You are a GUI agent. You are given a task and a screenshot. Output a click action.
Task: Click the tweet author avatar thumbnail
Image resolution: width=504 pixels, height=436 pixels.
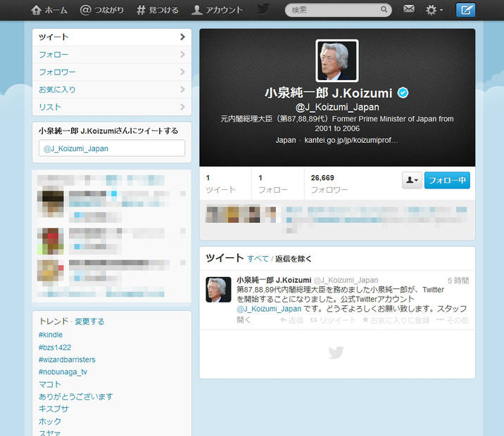tap(218, 290)
